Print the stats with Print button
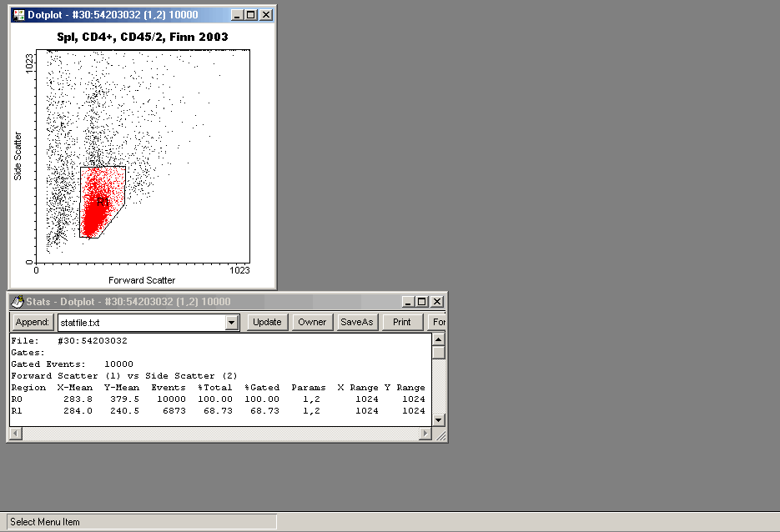Screen dimensions: 780x532 [402, 322]
